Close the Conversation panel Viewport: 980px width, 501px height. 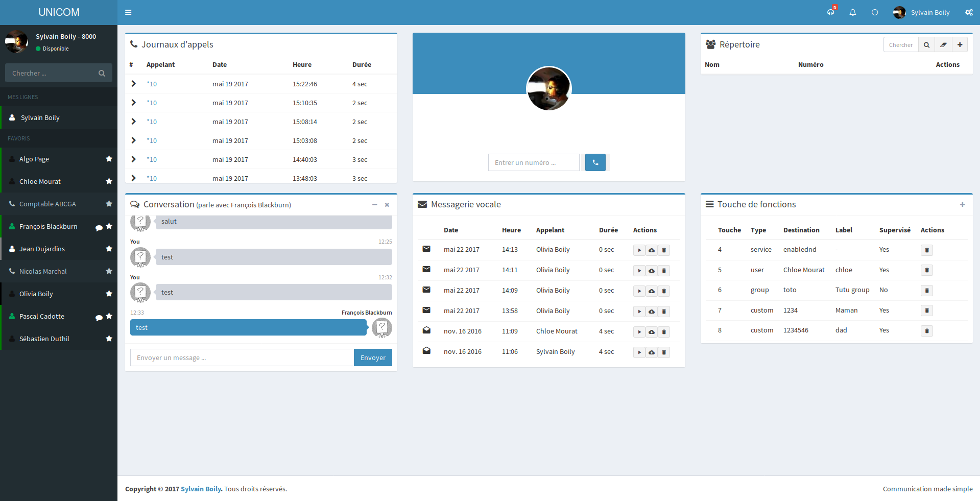coord(387,205)
